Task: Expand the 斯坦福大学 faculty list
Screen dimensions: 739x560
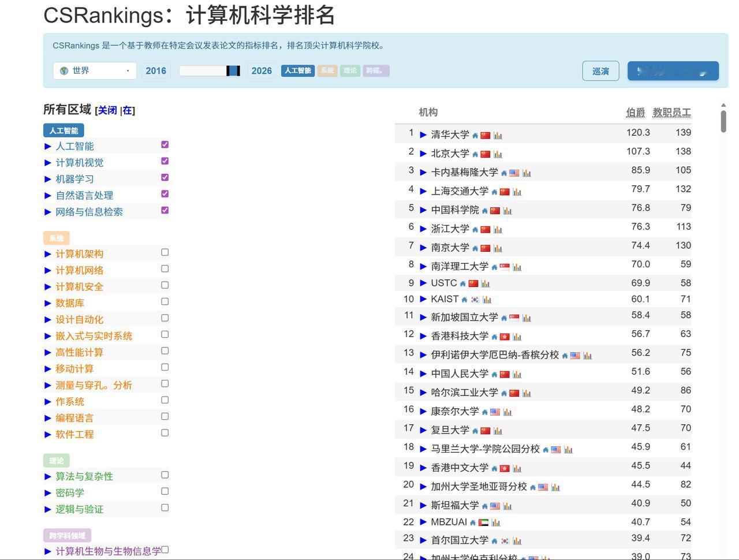Action: point(423,505)
